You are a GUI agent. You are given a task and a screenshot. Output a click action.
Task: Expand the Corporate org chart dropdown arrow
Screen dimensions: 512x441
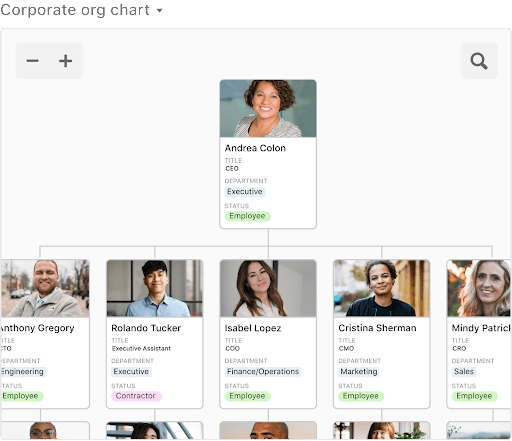click(x=160, y=10)
